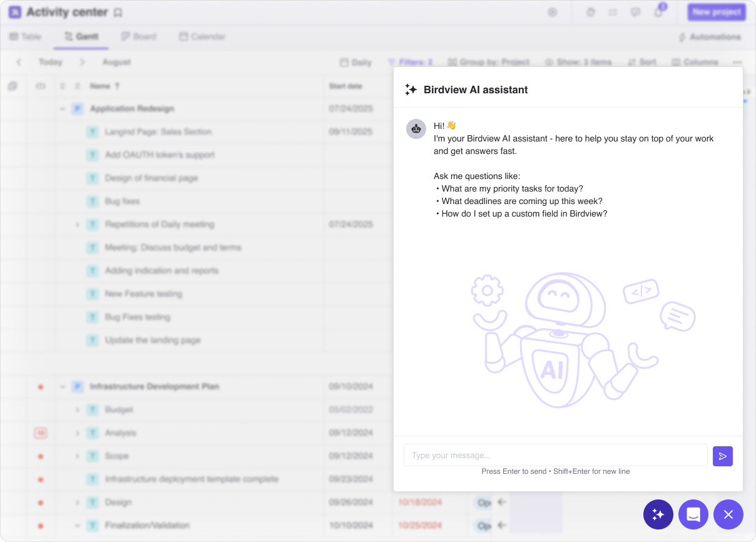The width and height of the screenshot is (756, 542).
Task: Click Adding indication and reports task
Action: (161, 271)
